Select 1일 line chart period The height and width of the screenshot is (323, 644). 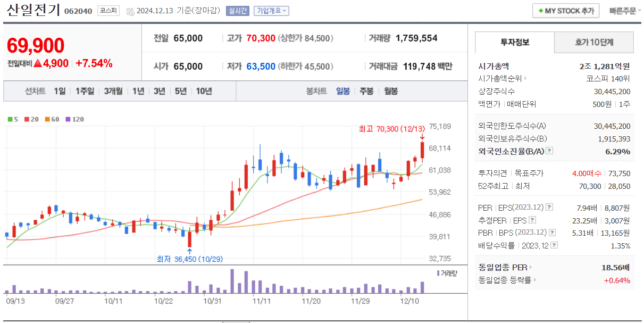coord(60,91)
